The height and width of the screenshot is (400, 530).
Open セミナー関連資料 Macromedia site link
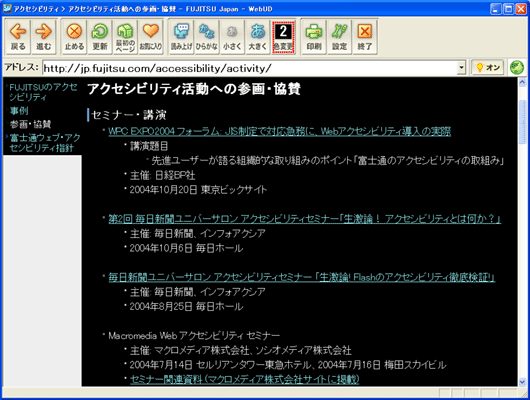(x=244, y=379)
